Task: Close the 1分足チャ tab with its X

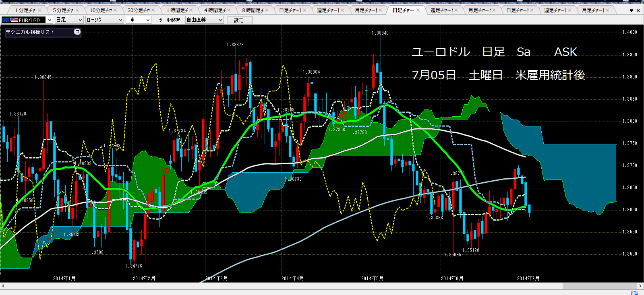Action: [x=39, y=10]
